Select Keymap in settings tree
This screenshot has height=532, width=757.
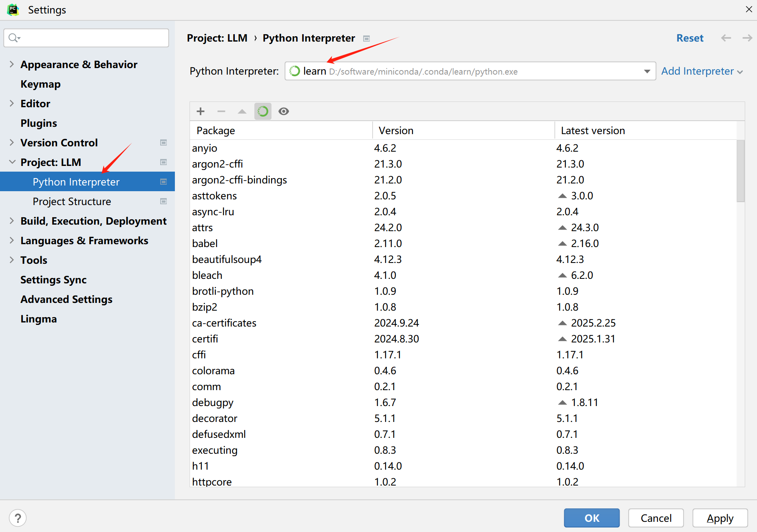click(x=40, y=84)
